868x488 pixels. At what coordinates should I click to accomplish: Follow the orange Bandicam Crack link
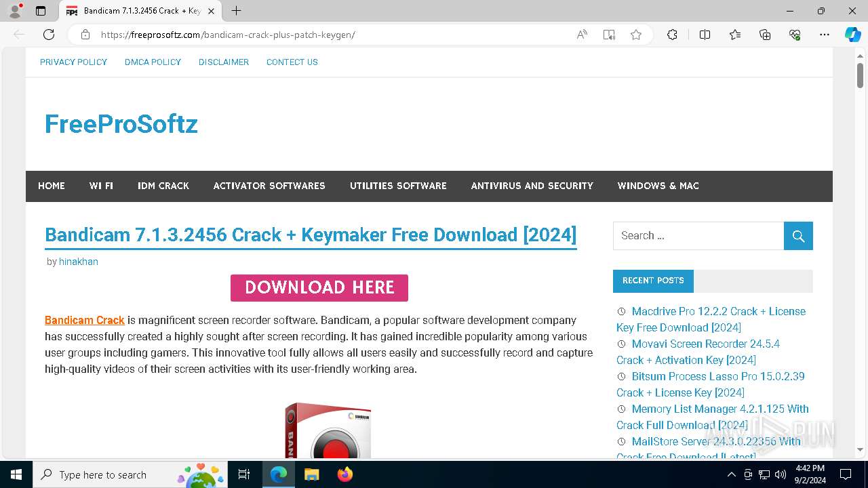coord(85,320)
